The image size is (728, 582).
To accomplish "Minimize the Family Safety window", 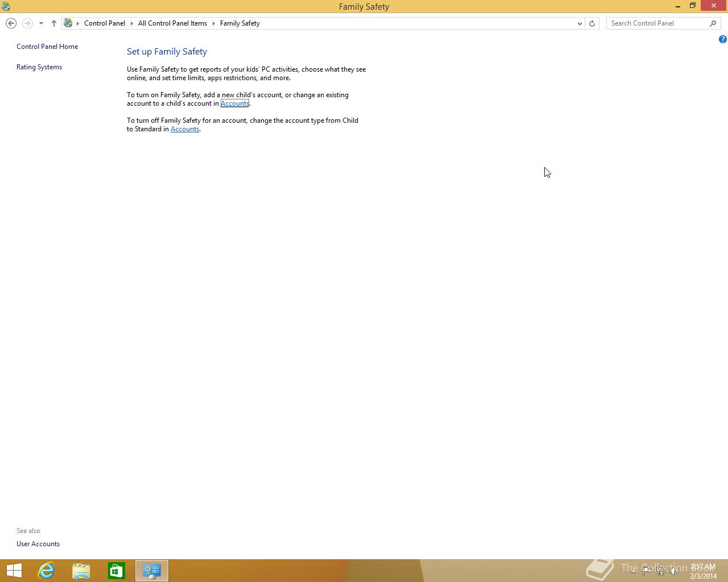I will pos(678,6).
